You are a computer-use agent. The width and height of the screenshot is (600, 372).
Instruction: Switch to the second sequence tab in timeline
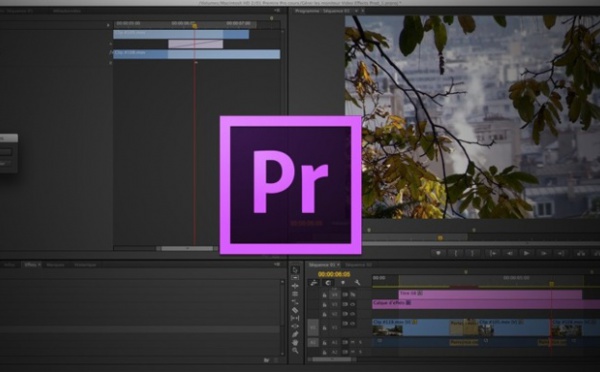click(358, 264)
